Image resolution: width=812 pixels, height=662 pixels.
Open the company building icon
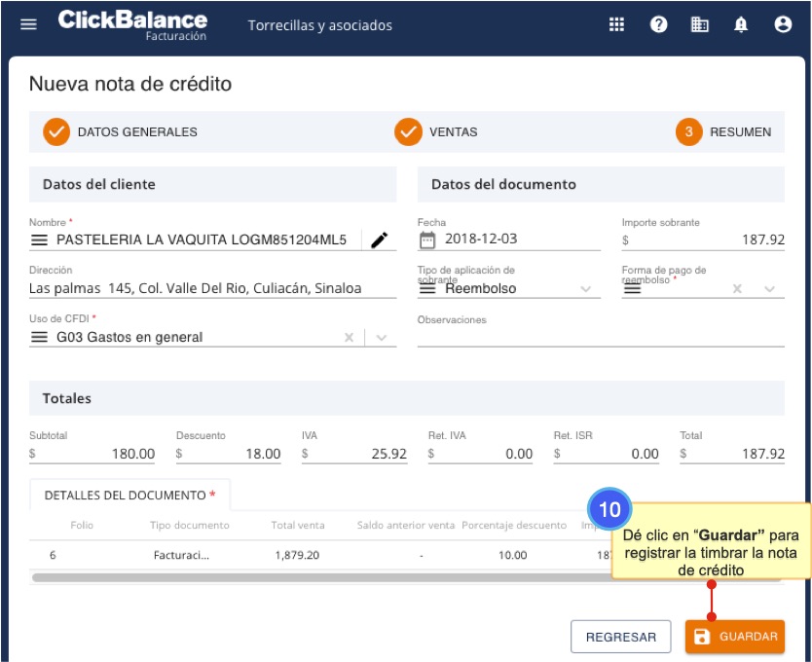tap(699, 25)
